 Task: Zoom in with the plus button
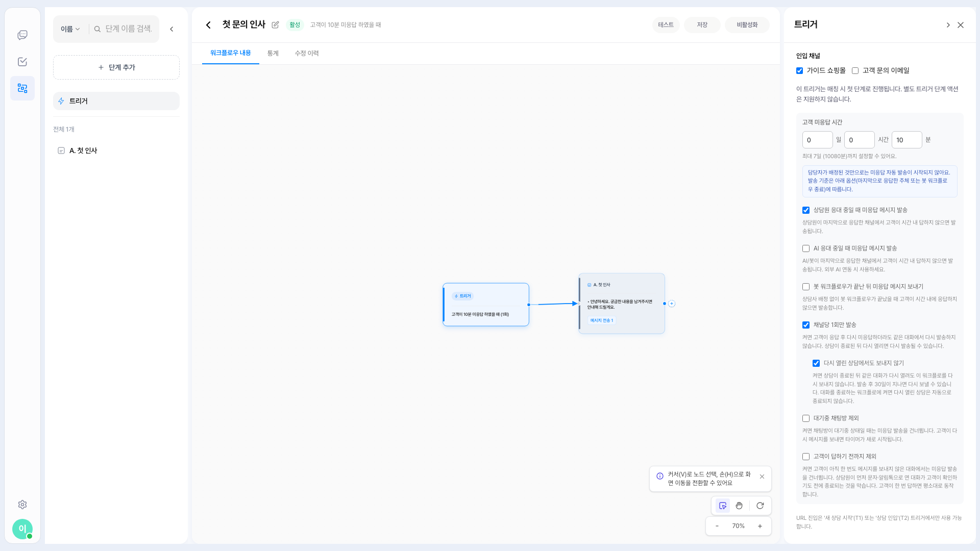click(760, 526)
